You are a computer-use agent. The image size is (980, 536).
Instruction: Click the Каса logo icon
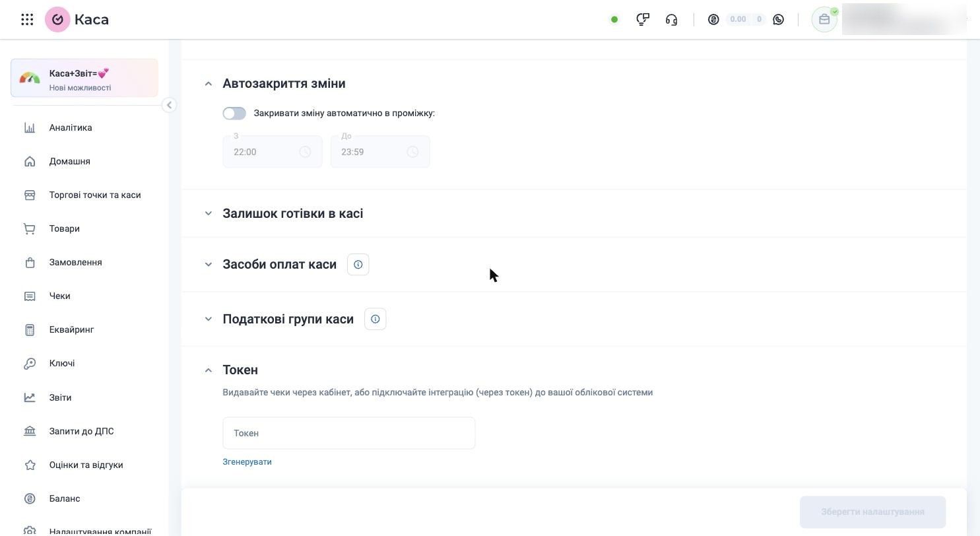coord(57,20)
